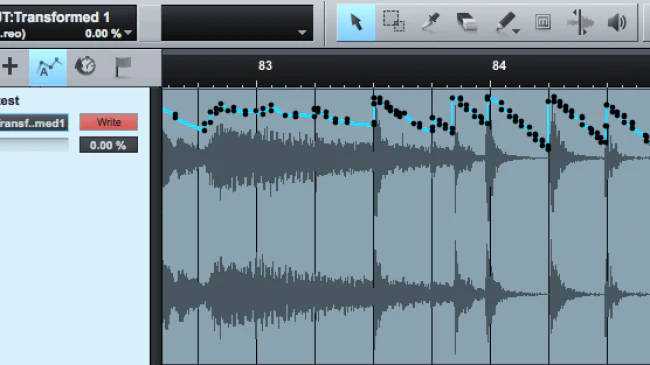Open the Paint tool shape dropdown arrow

pyautogui.click(x=516, y=32)
